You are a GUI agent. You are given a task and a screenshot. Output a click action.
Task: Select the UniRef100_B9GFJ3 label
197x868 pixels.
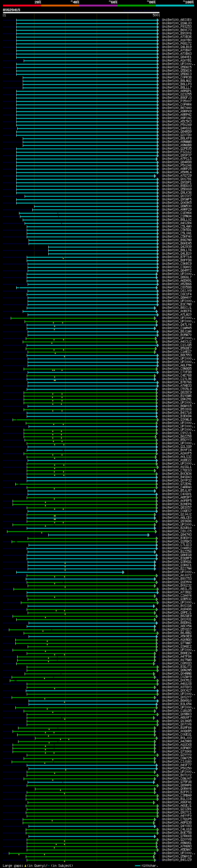pyautogui.click(x=177, y=98)
